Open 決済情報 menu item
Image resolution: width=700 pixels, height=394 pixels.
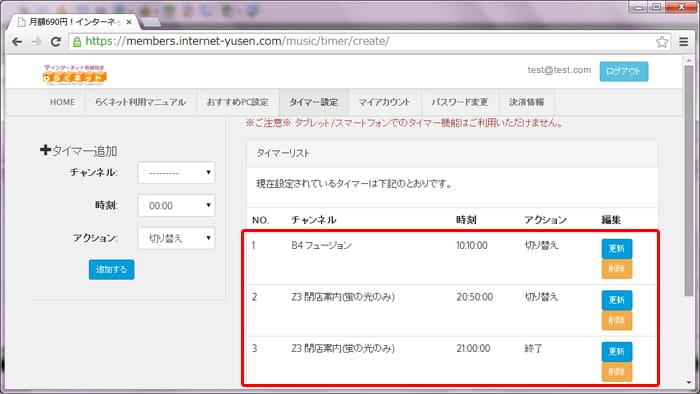(x=527, y=102)
